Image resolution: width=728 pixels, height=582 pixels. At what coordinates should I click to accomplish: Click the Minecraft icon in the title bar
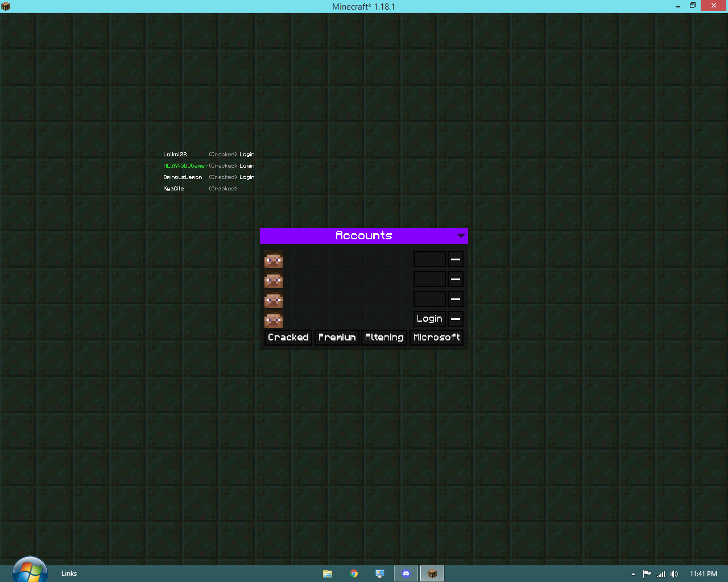6,6
